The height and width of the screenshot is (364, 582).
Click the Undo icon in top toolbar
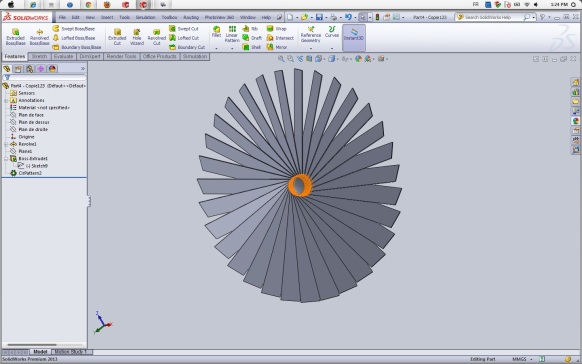click(348, 17)
